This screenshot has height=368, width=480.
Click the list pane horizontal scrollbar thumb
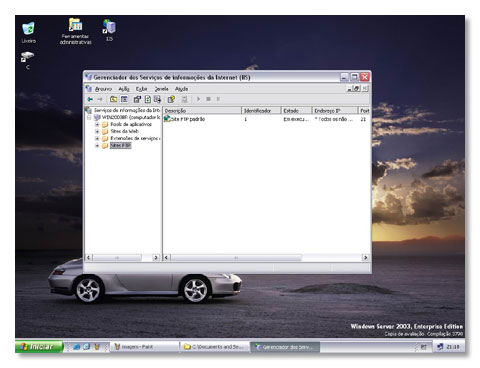[x=236, y=258]
